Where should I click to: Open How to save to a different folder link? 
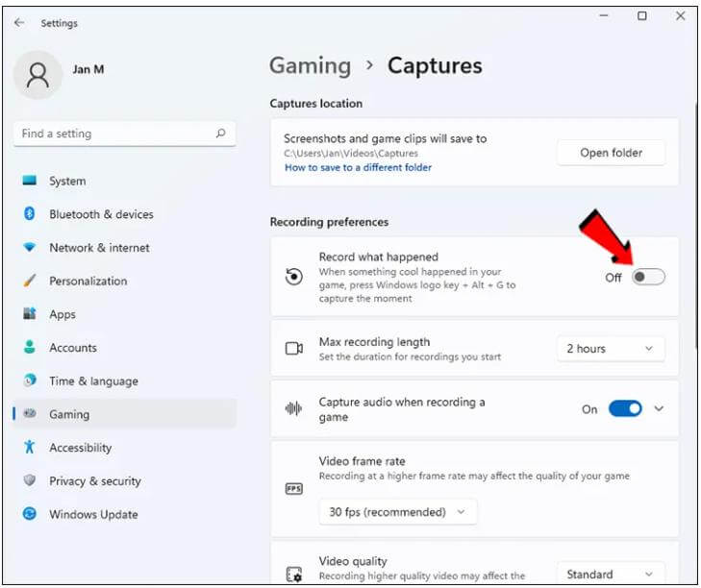pos(358,167)
